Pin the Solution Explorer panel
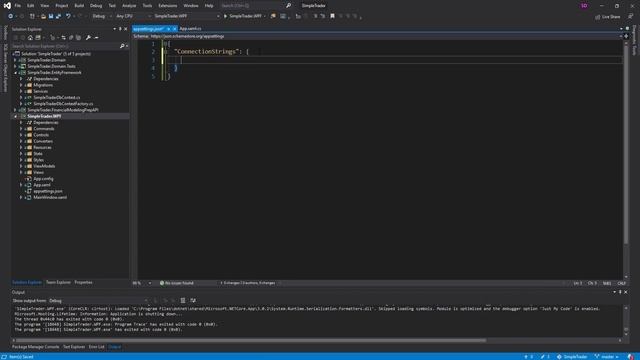This screenshot has width=640, height=360. point(120,29)
